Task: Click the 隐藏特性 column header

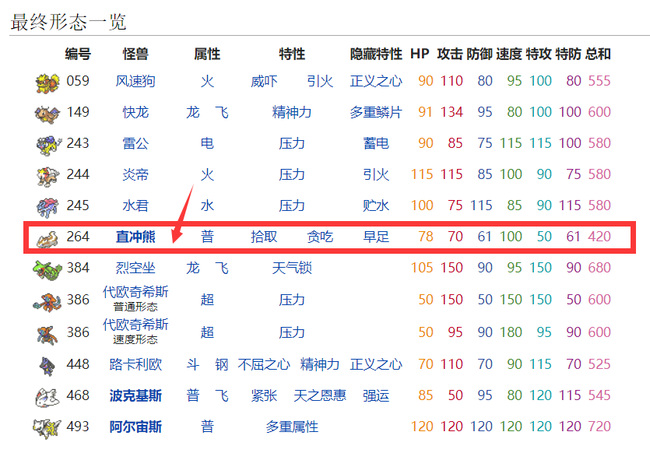Action: click(x=376, y=54)
